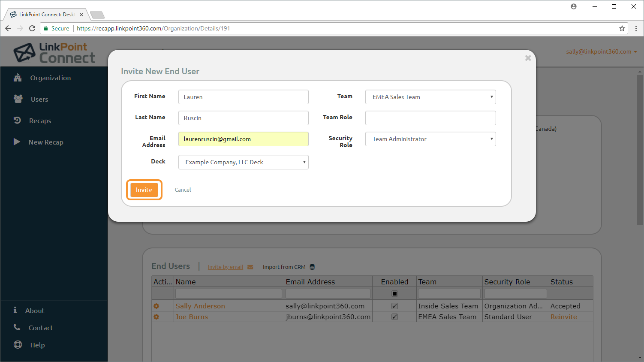Open the sally@linkpoint360.com account menu
Image resolution: width=644 pixels, height=362 pixels.
(601, 51)
